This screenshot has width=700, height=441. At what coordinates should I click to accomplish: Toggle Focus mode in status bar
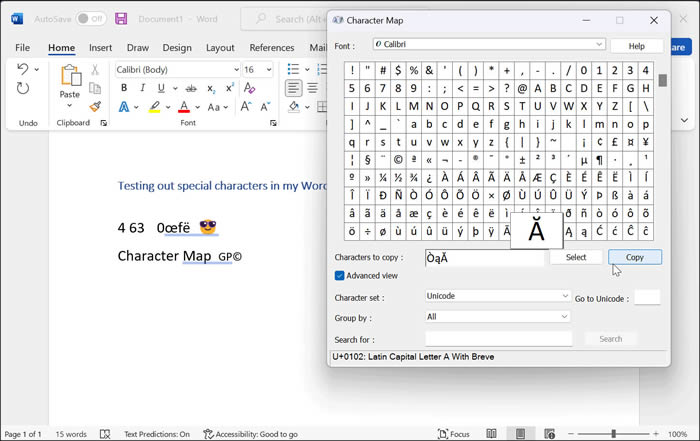coord(454,434)
